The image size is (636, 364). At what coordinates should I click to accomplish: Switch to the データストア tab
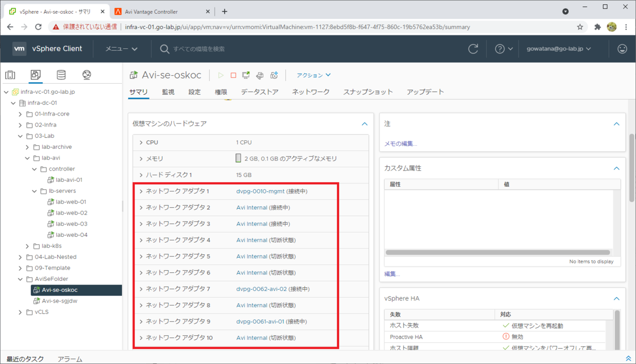pyautogui.click(x=260, y=92)
